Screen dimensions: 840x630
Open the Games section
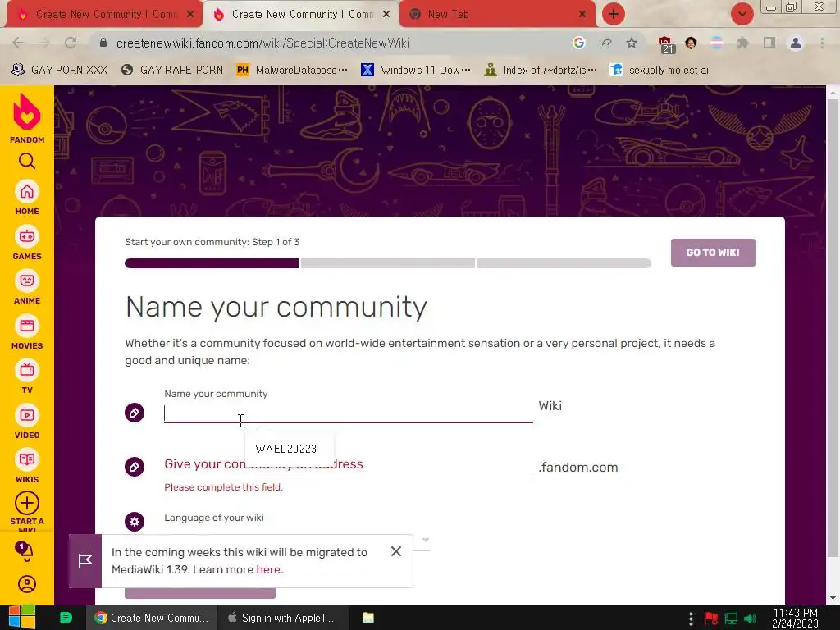point(27,243)
